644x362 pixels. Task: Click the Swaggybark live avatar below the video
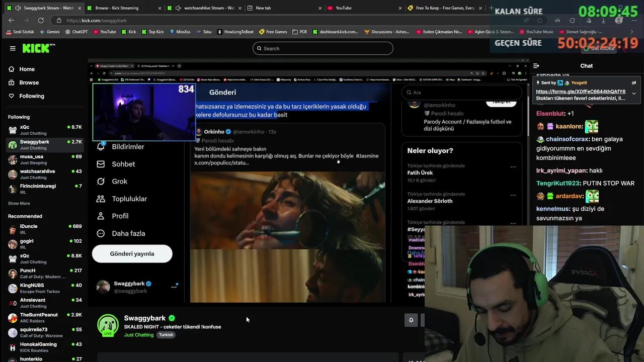click(x=108, y=325)
